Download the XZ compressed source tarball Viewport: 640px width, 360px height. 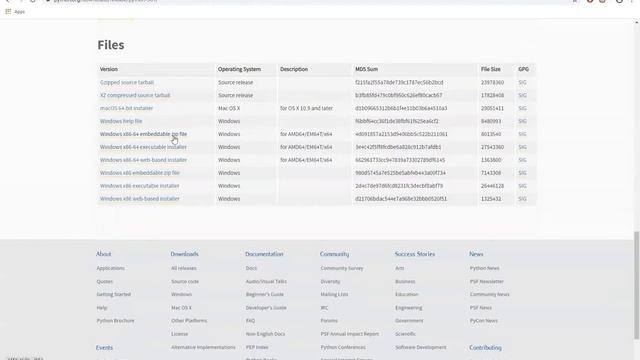[x=135, y=95]
